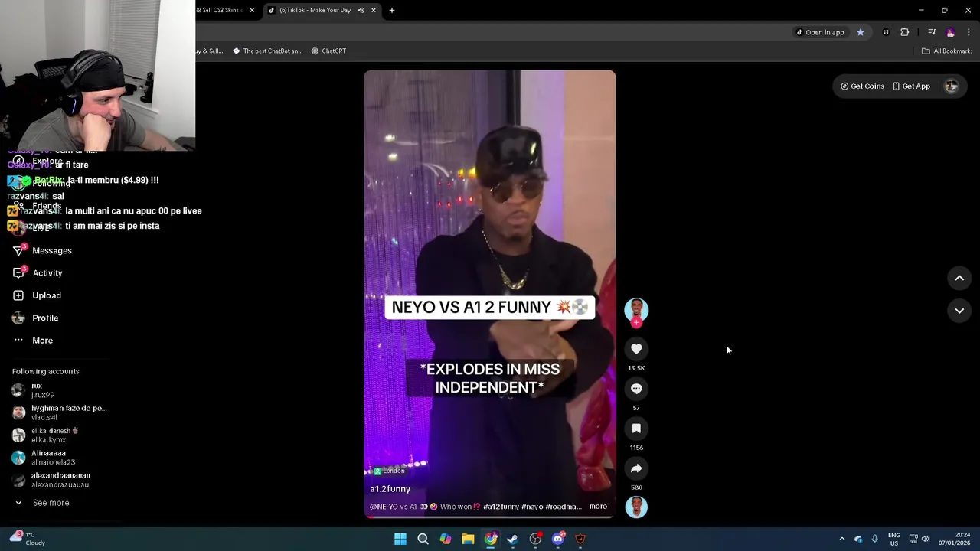
Task: Open Discord from the taskbar
Action: 558,540
